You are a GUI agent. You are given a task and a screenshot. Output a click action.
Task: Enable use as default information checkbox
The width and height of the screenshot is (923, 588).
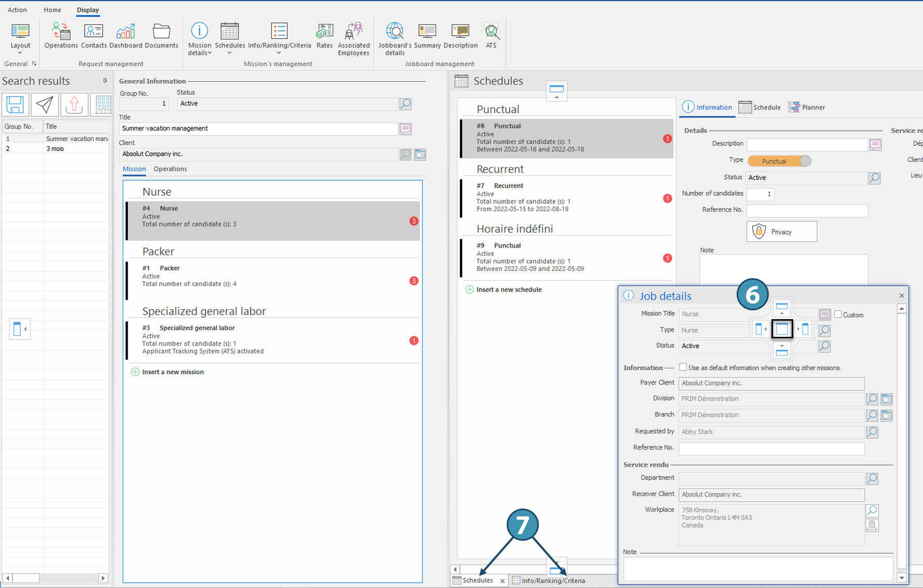click(x=683, y=367)
